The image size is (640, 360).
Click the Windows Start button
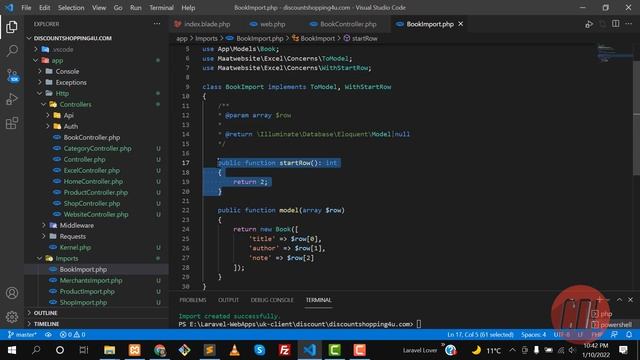[12, 350]
